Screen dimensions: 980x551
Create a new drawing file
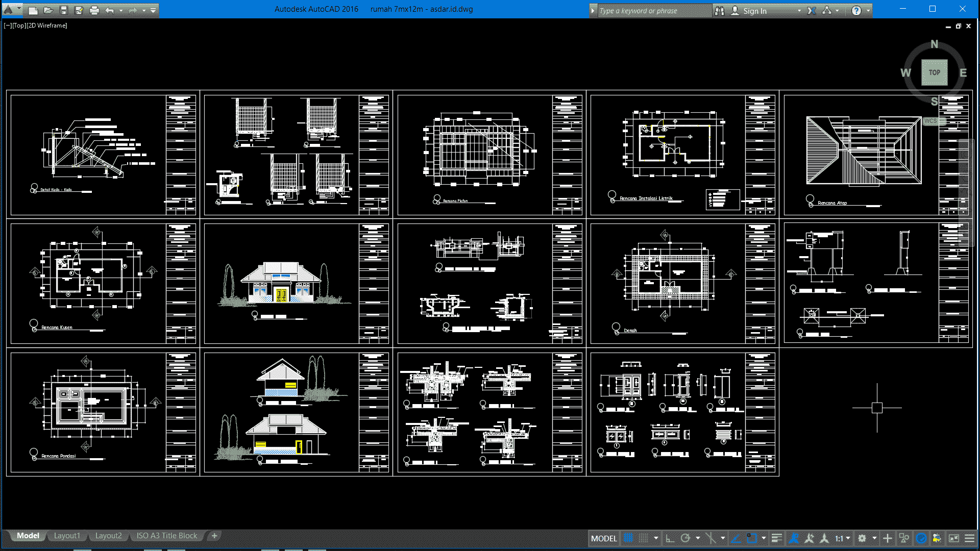(33, 10)
